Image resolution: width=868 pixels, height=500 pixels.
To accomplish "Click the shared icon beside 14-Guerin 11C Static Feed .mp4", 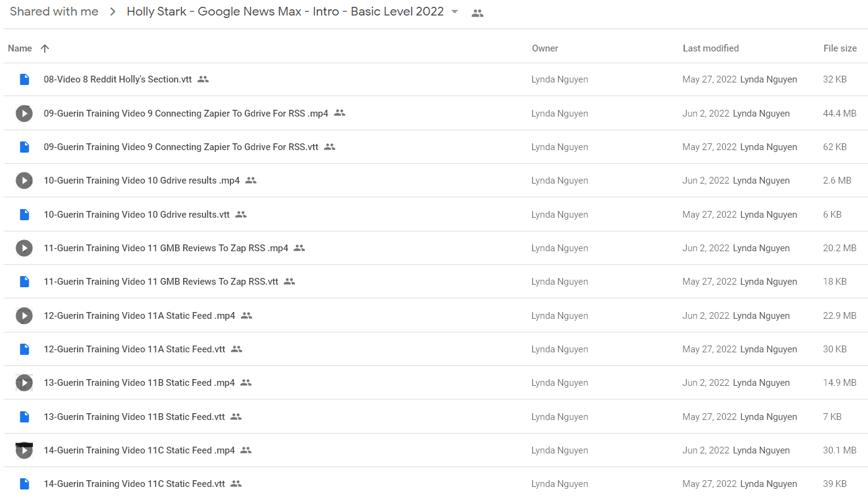I will click(x=246, y=450).
